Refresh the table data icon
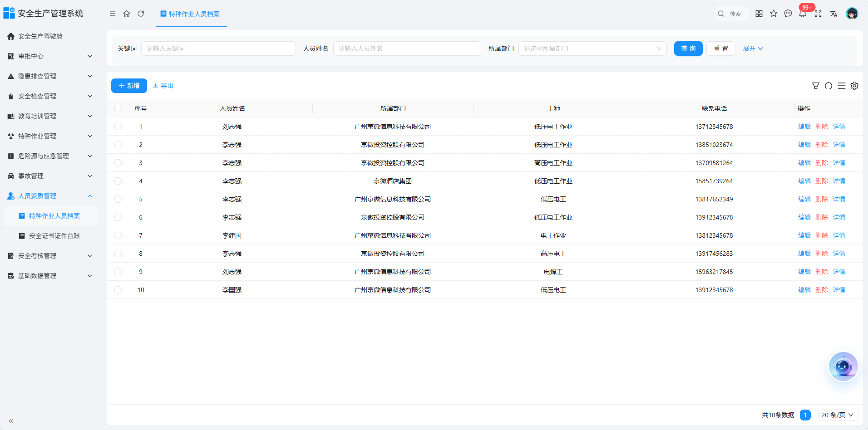868x430 pixels. coord(829,86)
